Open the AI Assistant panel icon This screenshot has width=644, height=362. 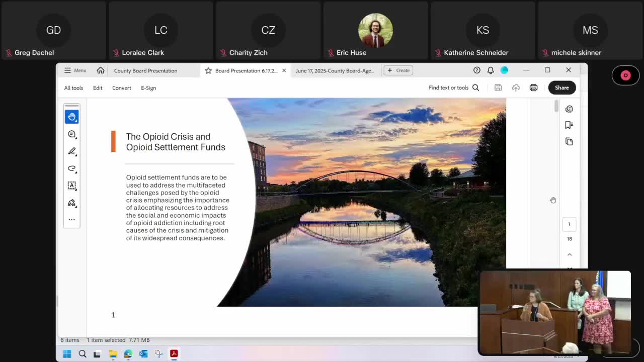click(569, 109)
